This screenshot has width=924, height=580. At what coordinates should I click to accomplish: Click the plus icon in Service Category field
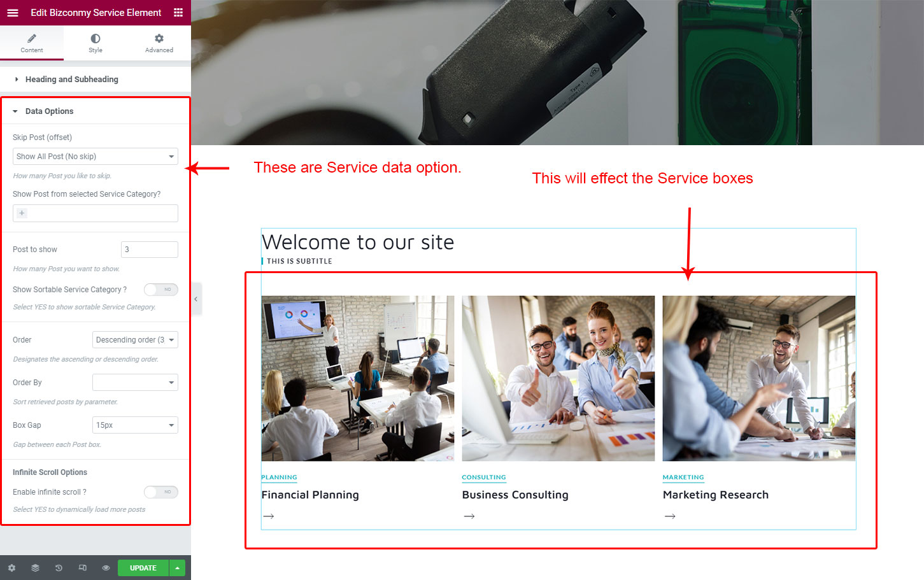(x=22, y=213)
